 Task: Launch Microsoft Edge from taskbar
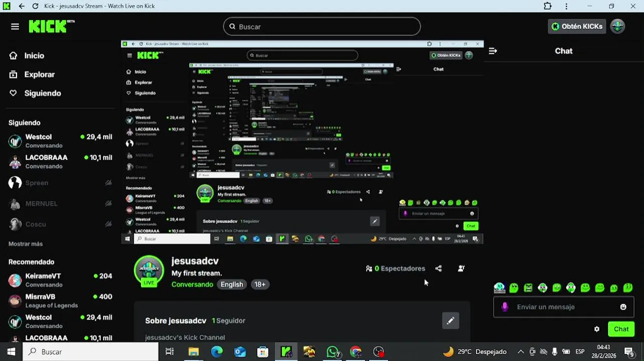pyautogui.click(x=217, y=351)
